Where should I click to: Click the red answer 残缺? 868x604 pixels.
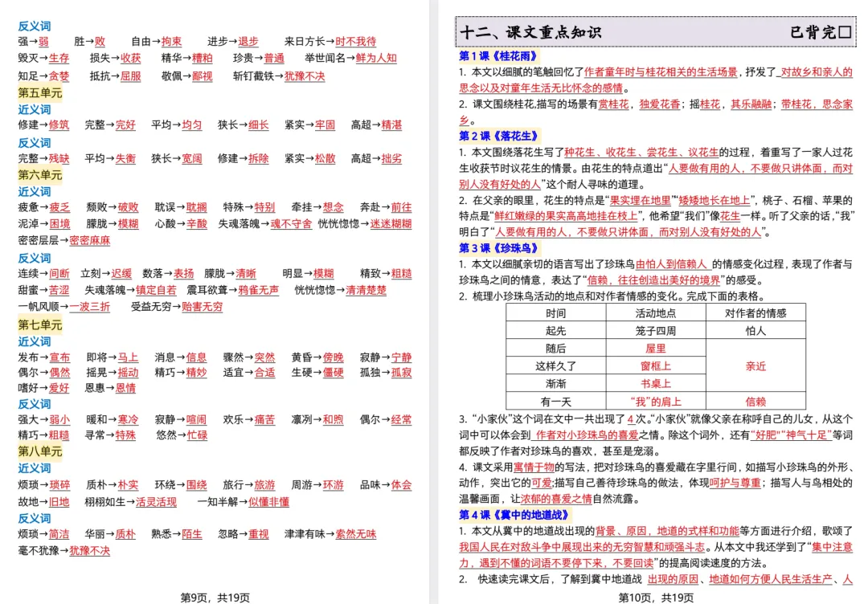pos(59,159)
